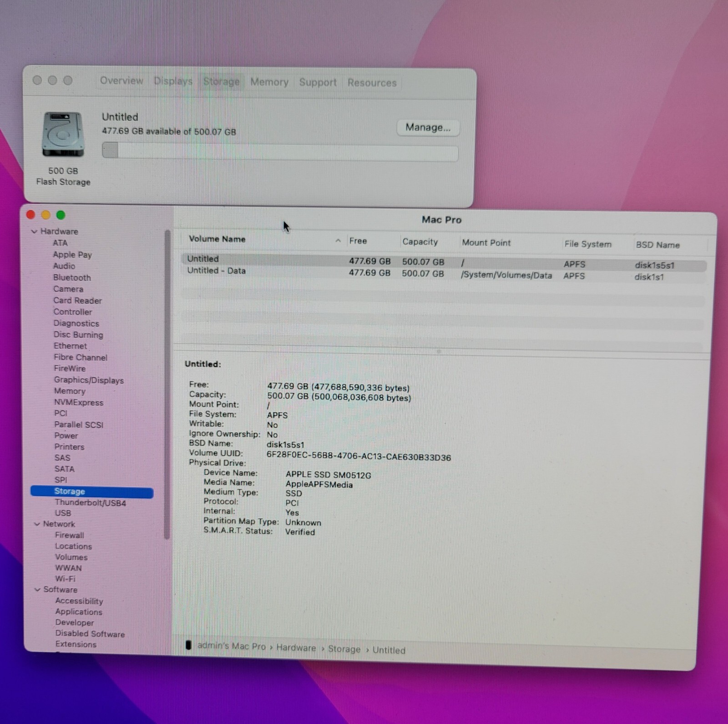Sort by the File System column header

pyautogui.click(x=588, y=244)
